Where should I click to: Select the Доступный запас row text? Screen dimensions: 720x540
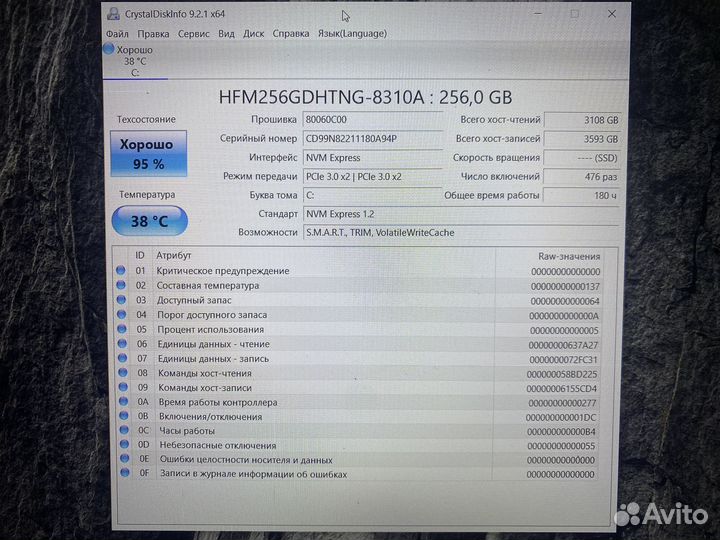pyautogui.click(x=194, y=300)
